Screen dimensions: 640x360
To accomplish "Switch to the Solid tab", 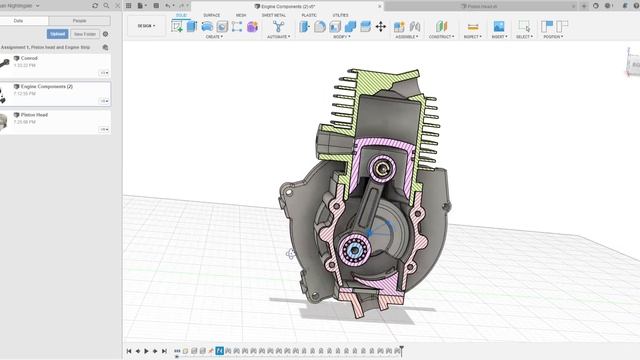I will 181,15.
